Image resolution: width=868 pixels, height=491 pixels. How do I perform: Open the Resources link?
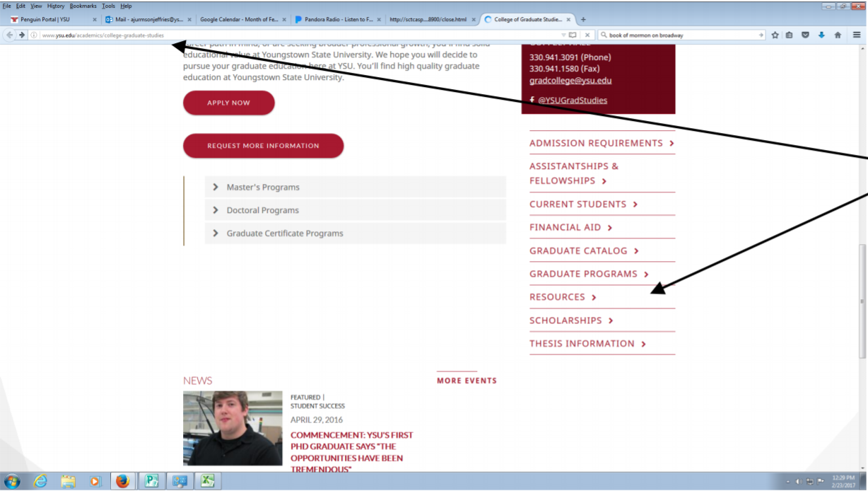563,297
